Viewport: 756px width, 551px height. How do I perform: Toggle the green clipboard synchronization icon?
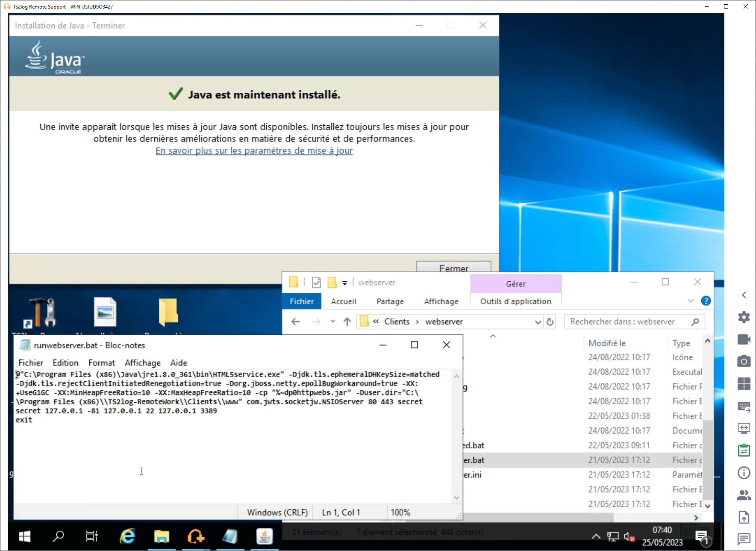click(744, 450)
